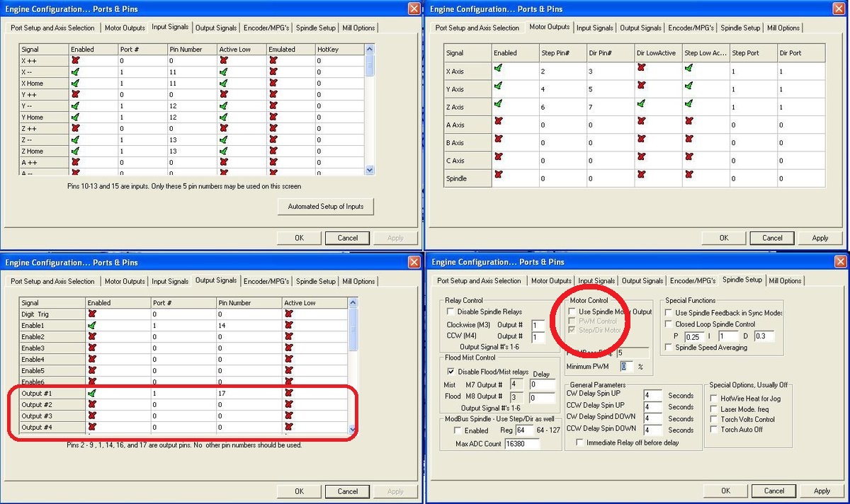Click ModBus Reg field showing 64

(x=524, y=430)
